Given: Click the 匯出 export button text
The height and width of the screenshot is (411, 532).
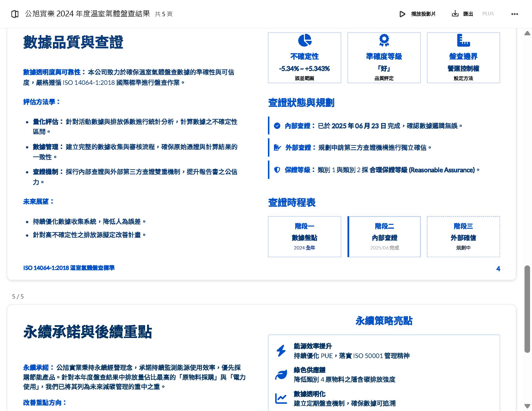Looking at the screenshot, I should tap(468, 14).
